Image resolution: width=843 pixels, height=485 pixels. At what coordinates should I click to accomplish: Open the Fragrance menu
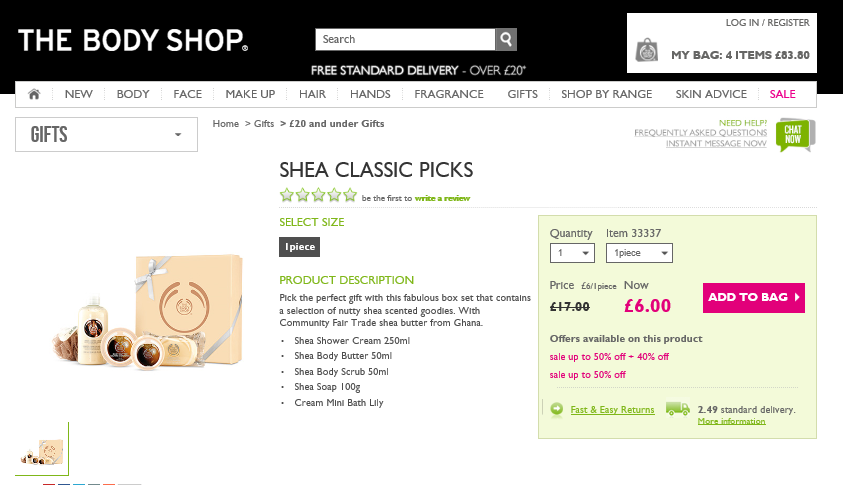449,94
